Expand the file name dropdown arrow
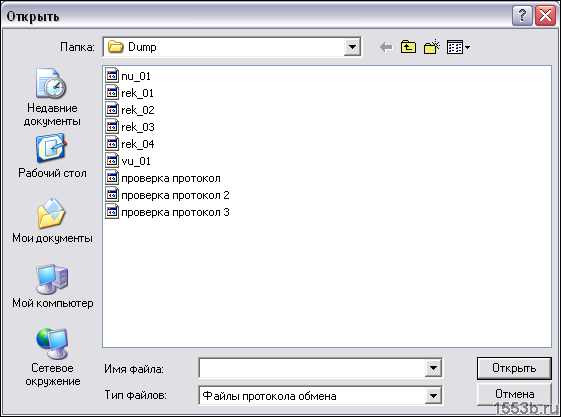This screenshot has height=417, width=561. tap(433, 368)
